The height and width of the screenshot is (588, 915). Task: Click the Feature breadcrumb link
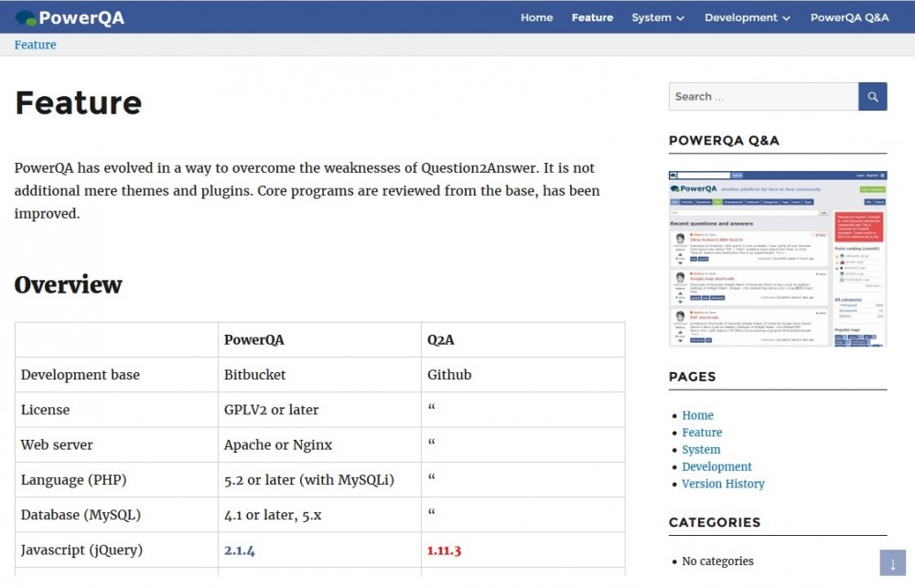(35, 45)
